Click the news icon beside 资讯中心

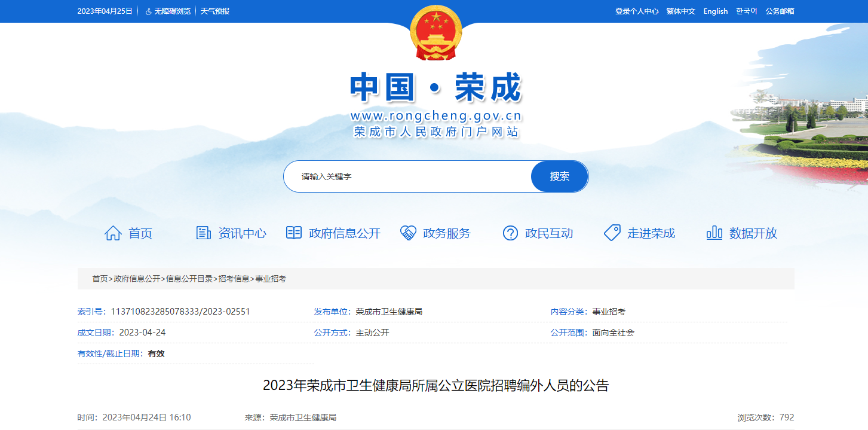point(204,233)
